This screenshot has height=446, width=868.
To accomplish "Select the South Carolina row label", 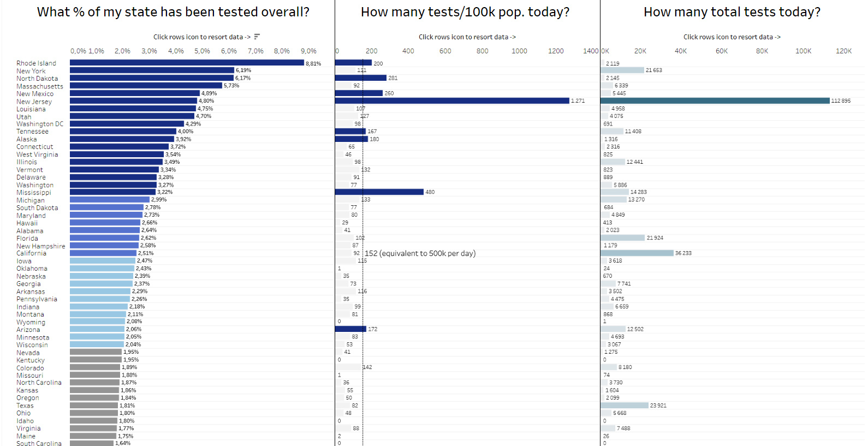I will coord(39,443).
